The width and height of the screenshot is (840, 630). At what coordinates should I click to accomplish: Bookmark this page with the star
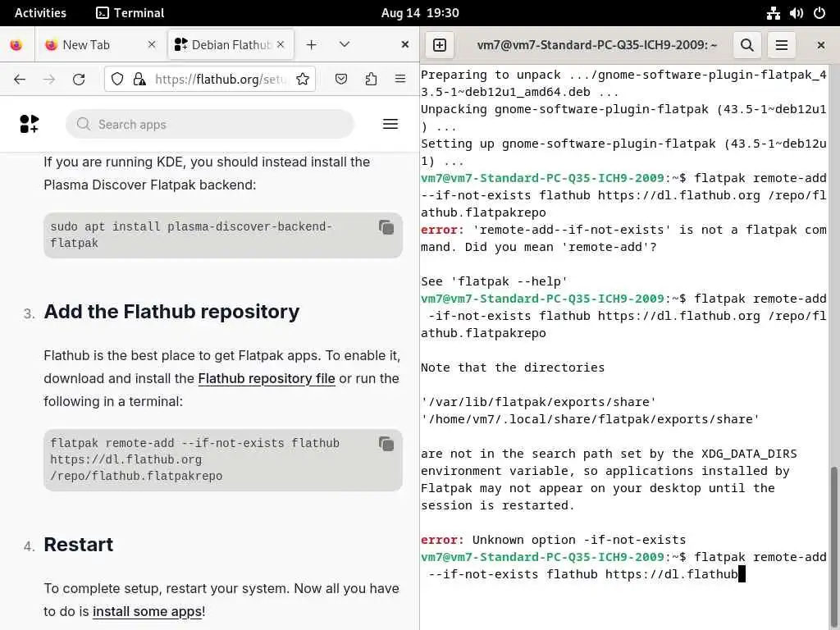coord(303,80)
